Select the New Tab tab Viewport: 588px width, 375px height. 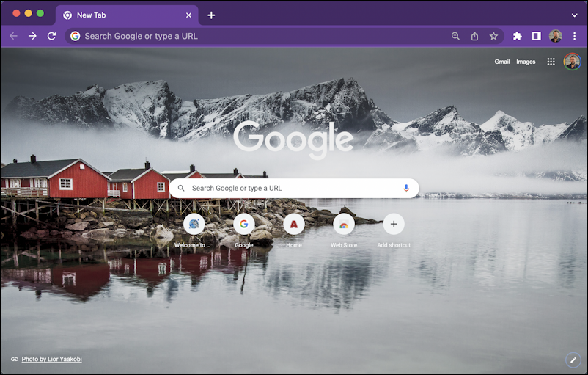coord(128,15)
